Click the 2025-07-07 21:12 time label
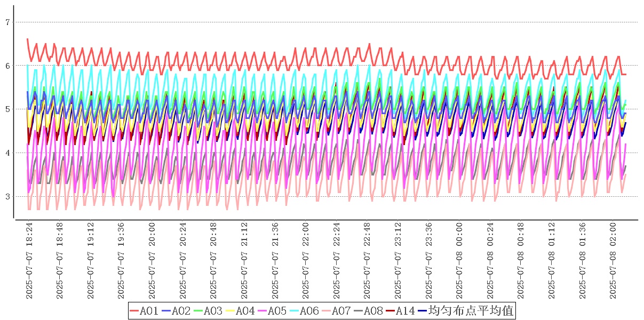 [244, 261]
